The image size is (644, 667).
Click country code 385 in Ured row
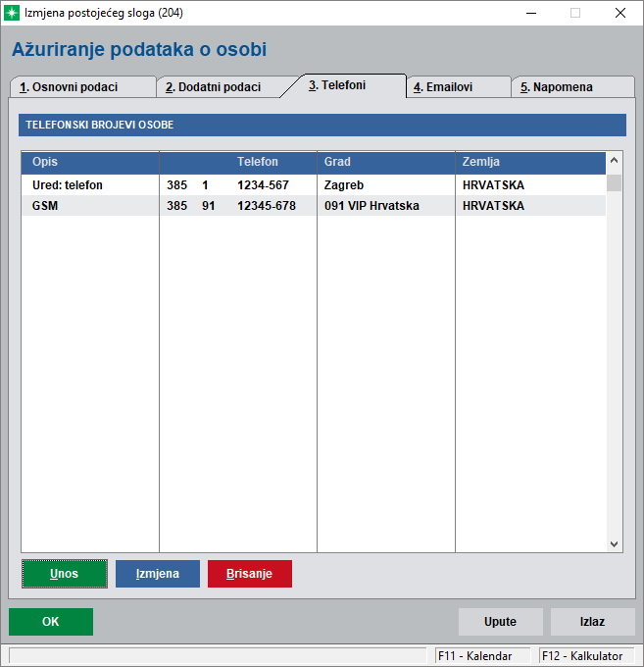click(x=176, y=185)
